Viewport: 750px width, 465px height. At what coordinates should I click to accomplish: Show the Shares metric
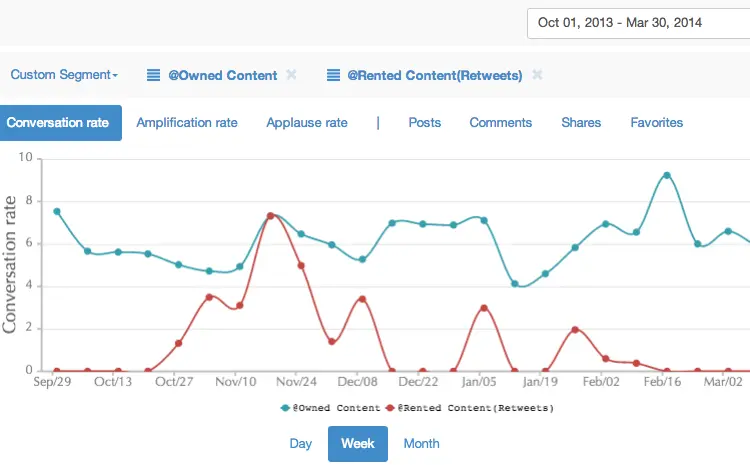coord(581,123)
